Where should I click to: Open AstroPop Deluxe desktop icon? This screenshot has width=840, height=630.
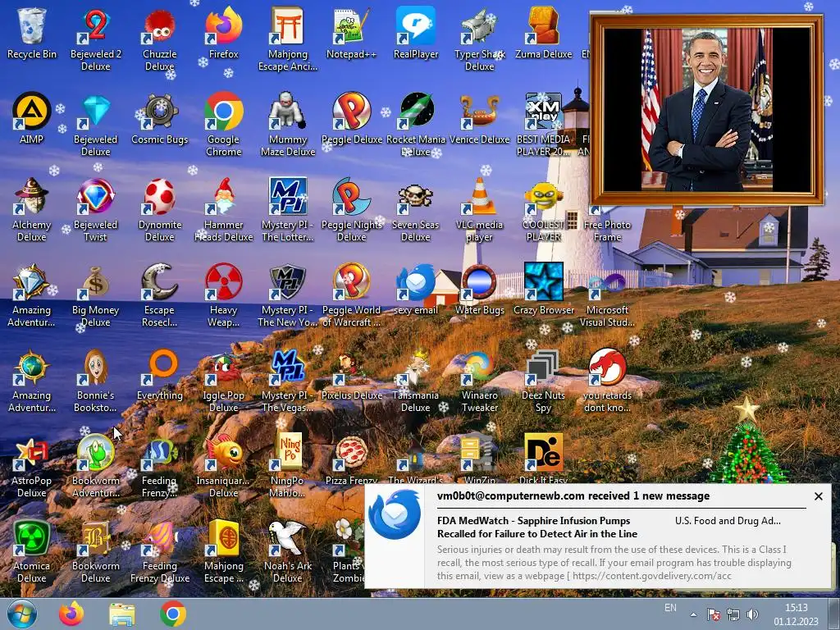tap(32, 466)
